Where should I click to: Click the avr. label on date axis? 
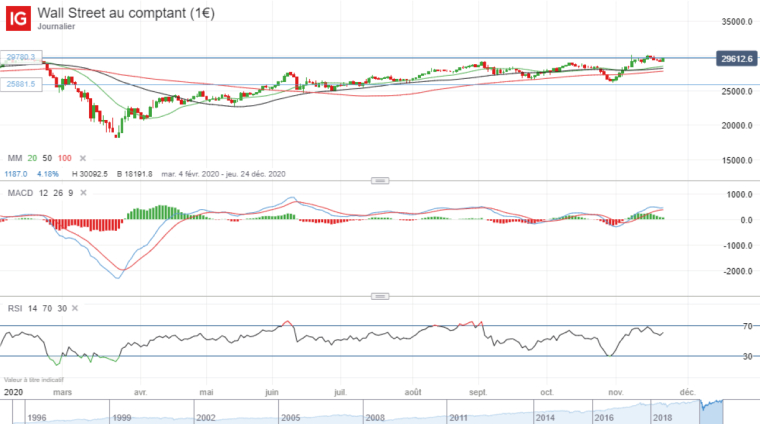coord(140,392)
